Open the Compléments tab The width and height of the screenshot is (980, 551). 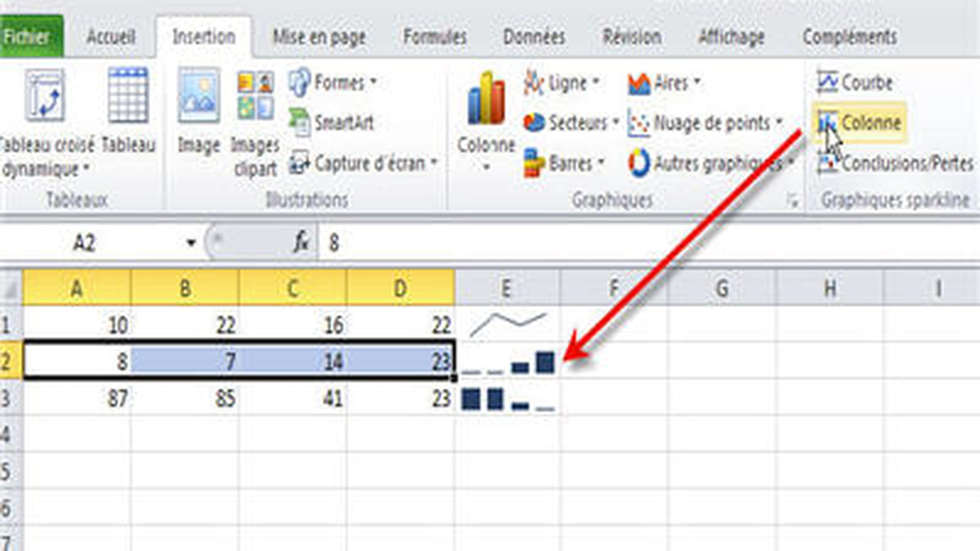point(850,37)
